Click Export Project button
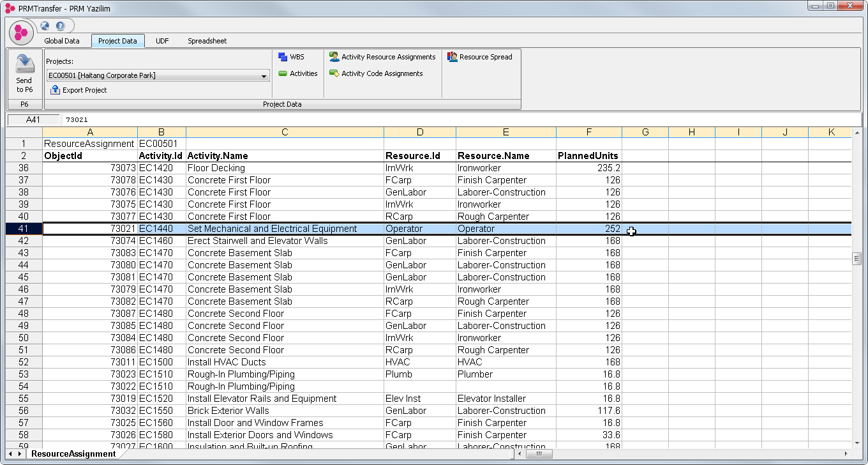This screenshot has width=868, height=465. tap(79, 90)
